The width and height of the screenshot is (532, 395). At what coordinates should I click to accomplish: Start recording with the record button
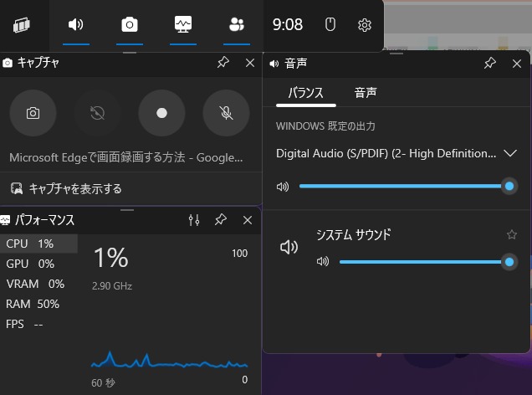point(161,113)
